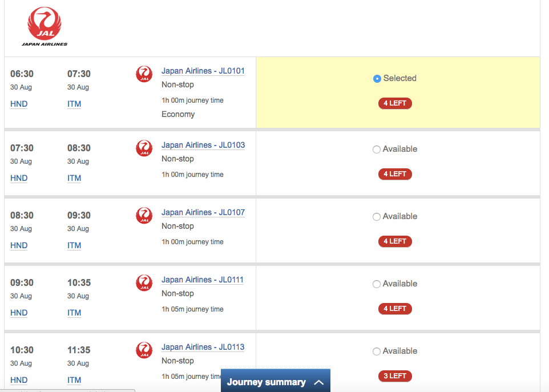The image size is (549, 392).
Task: Choose the Available radio for JL0111
Action: point(377,284)
